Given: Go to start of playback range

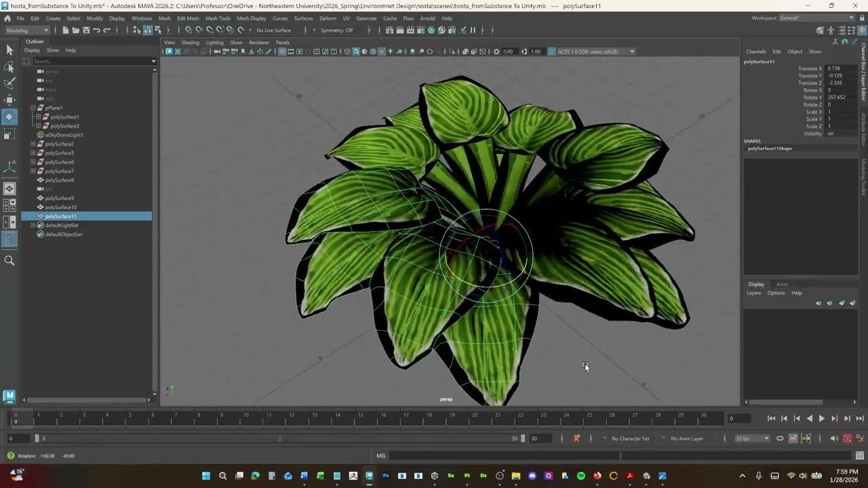Looking at the screenshot, I should [x=771, y=419].
